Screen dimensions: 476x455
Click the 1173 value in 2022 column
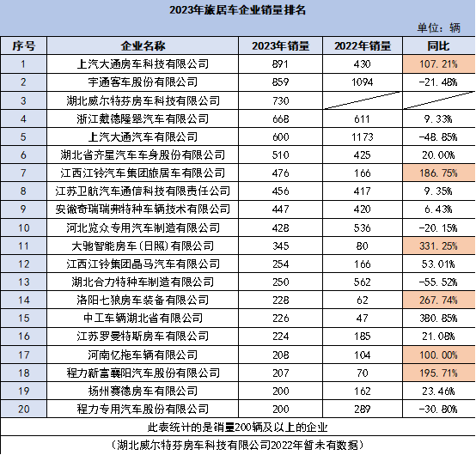coord(363,136)
